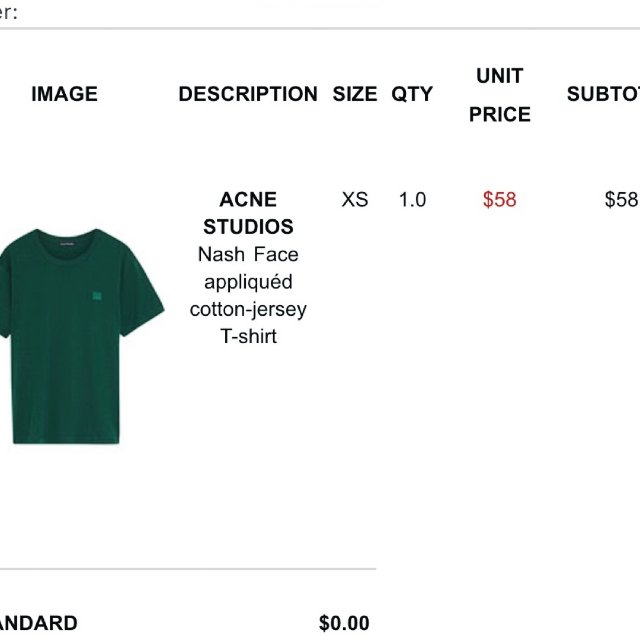Click the UNIT PRICE column header
The height and width of the screenshot is (640, 640).
(x=500, y=95)
